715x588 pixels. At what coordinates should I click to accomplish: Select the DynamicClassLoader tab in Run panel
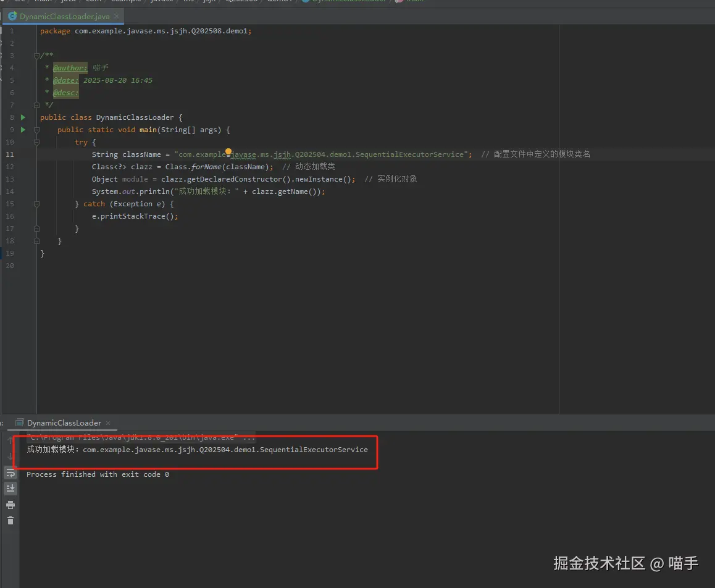point(64,423)
